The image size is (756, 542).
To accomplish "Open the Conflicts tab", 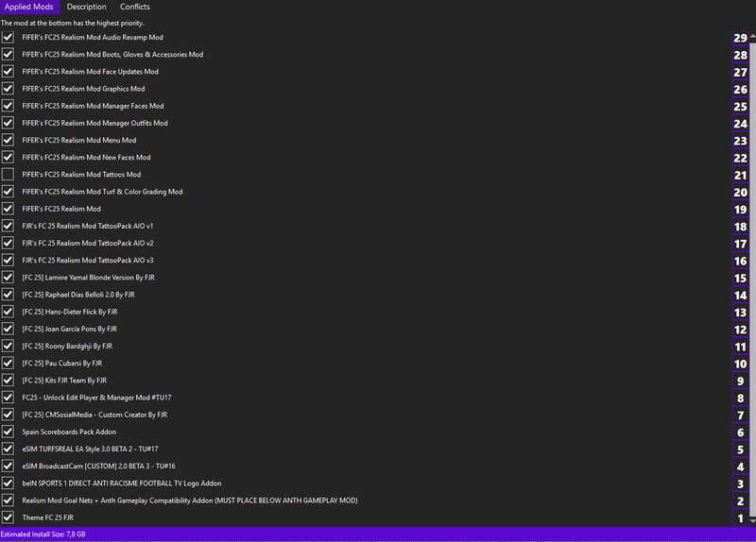I will point(134,7).
